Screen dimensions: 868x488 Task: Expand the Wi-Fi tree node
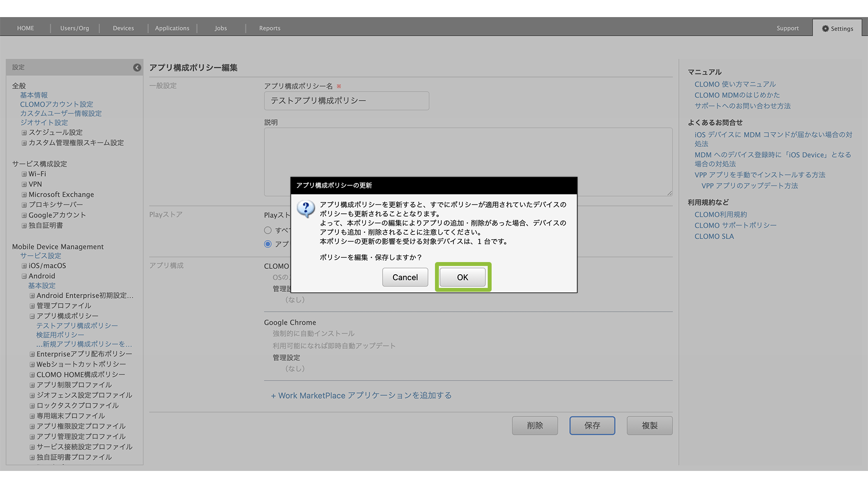24,174
